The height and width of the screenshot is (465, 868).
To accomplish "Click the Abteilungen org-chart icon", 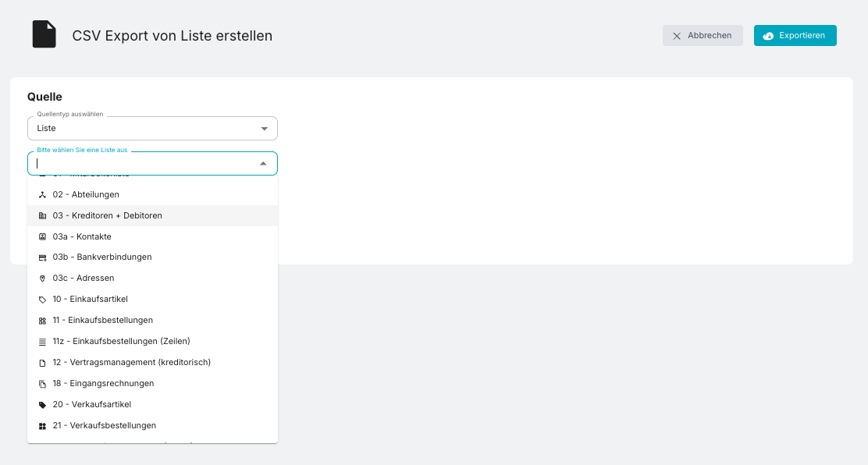I will (x=42, y=194).
